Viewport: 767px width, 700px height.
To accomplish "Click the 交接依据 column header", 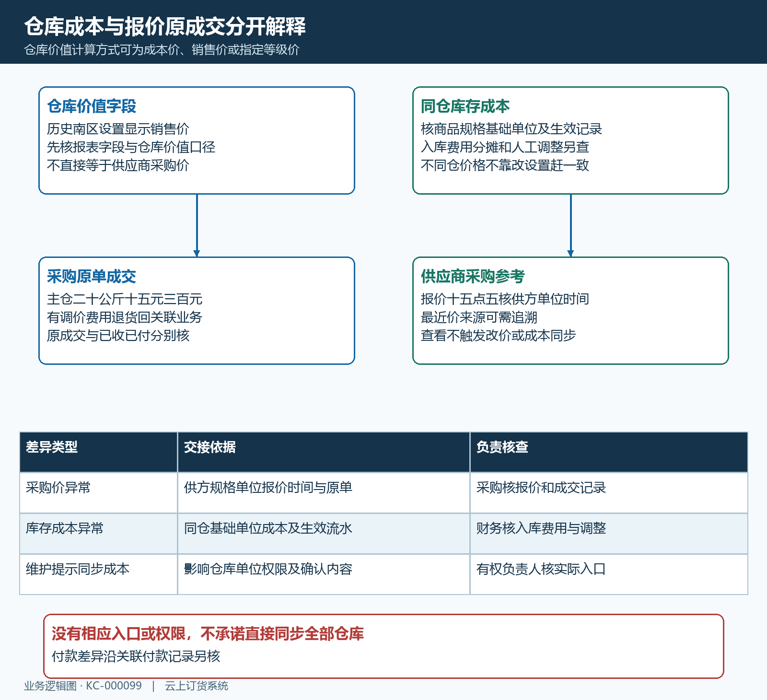I will click(x=324, y=452).
